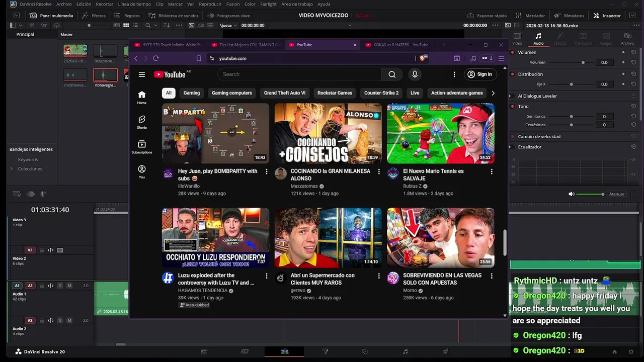
Task: Select Keywords under Bandejas inteligentes
Action: (x=28, y=159)
